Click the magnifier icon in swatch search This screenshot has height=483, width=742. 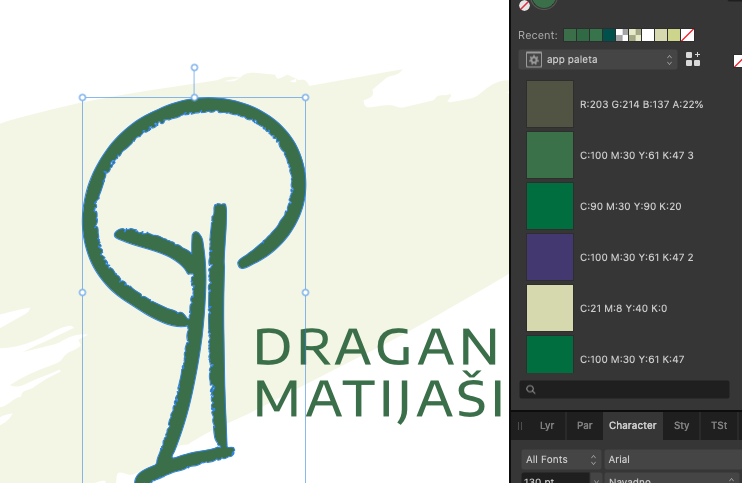[530, 389]
